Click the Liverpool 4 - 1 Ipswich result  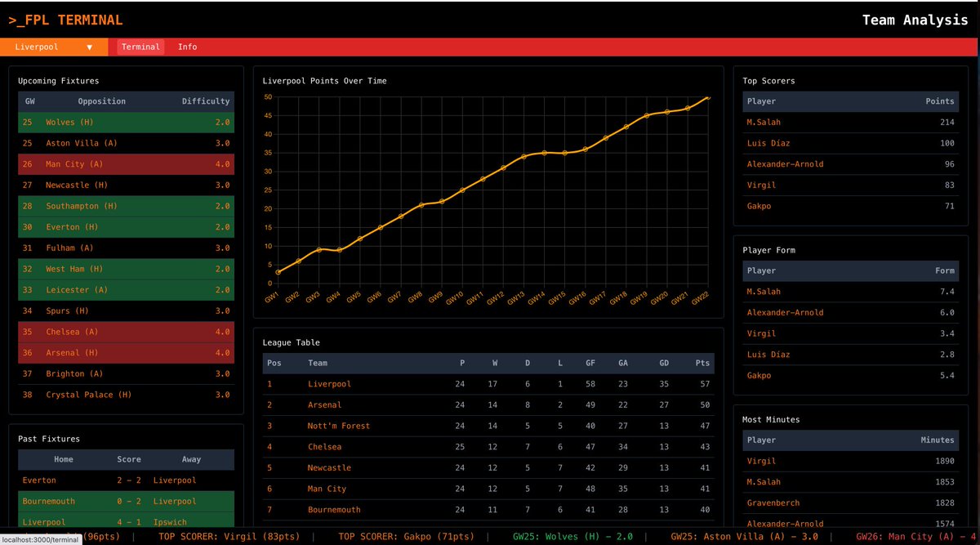(126, 522)
